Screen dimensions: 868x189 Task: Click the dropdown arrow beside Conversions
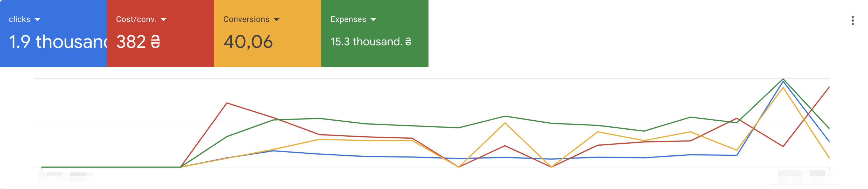277,20
